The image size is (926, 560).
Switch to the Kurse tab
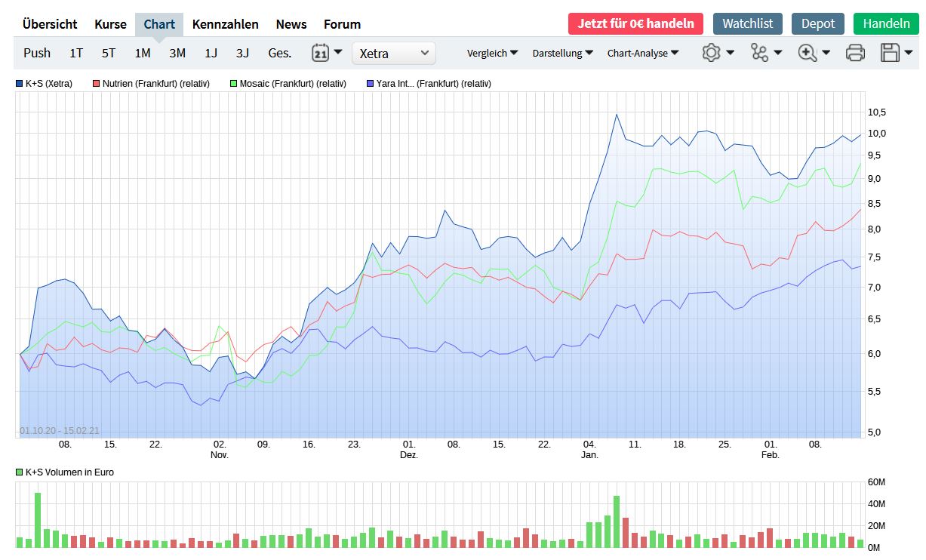[x=110, y=24]
